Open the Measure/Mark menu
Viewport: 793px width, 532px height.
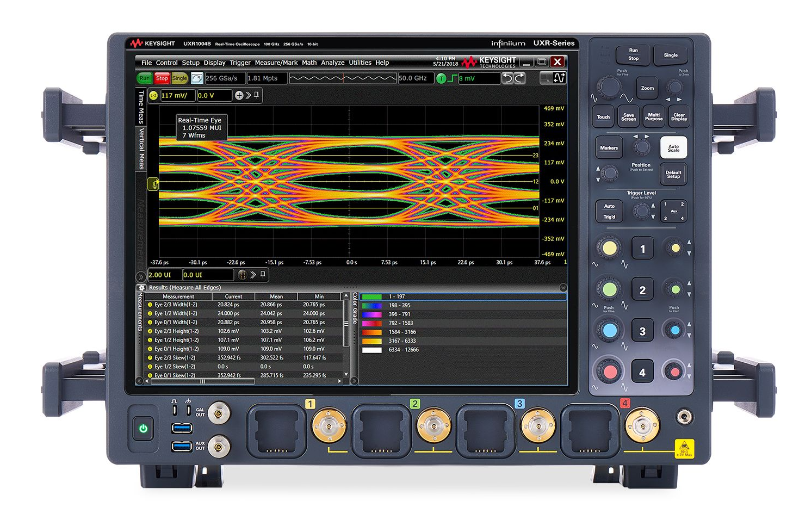[x=276, y=63]
